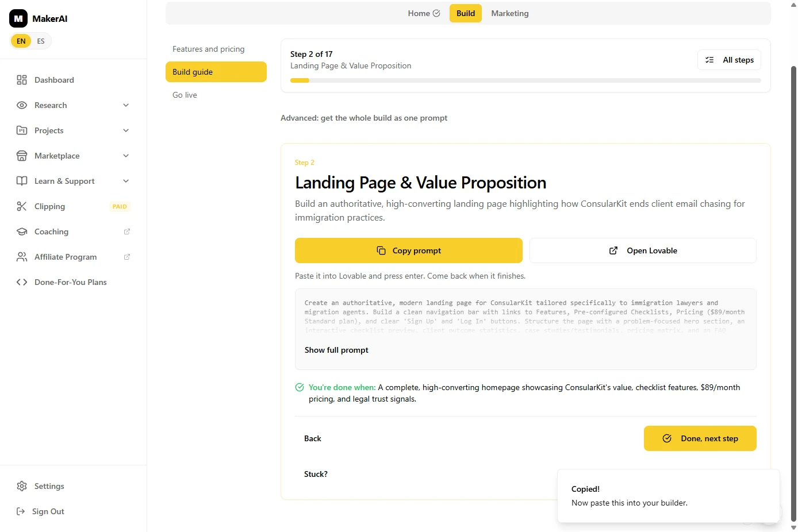The image size is (798, 532).
Task: Click the Copied! notification toast
Action: [669, 496]
